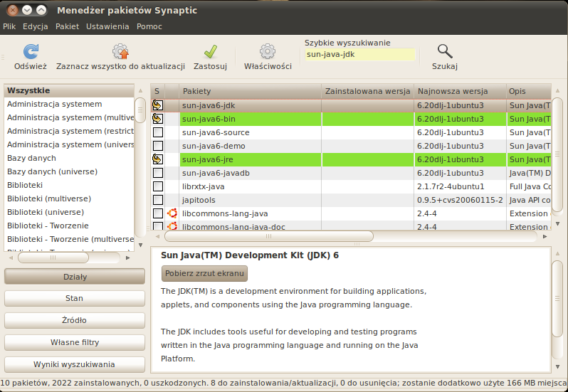This screenshot has height=392, width=568.
Task: Sort by Opis column header
Action: [x=529, y=91]
